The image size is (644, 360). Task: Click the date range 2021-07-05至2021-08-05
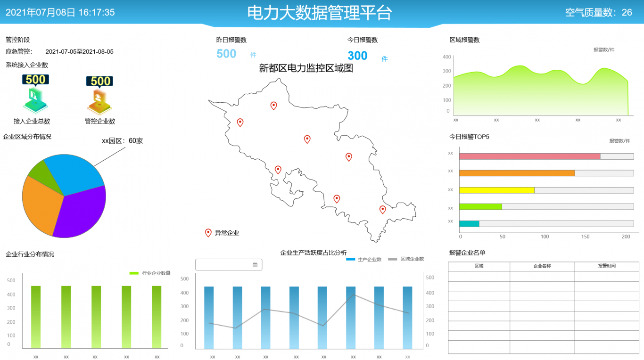click(x=80, y=52)
